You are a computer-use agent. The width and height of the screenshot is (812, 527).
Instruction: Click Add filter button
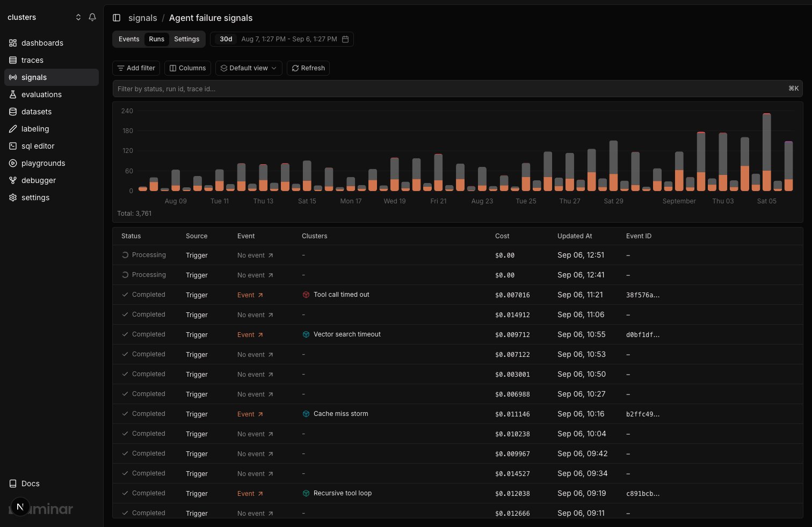136,68
